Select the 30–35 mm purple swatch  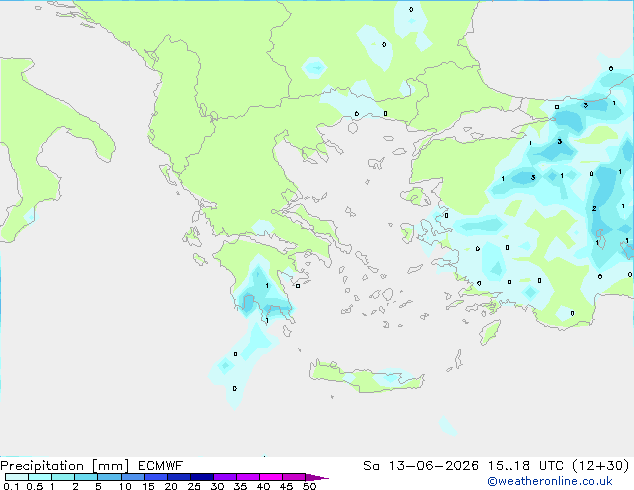(x=225, y=477)
